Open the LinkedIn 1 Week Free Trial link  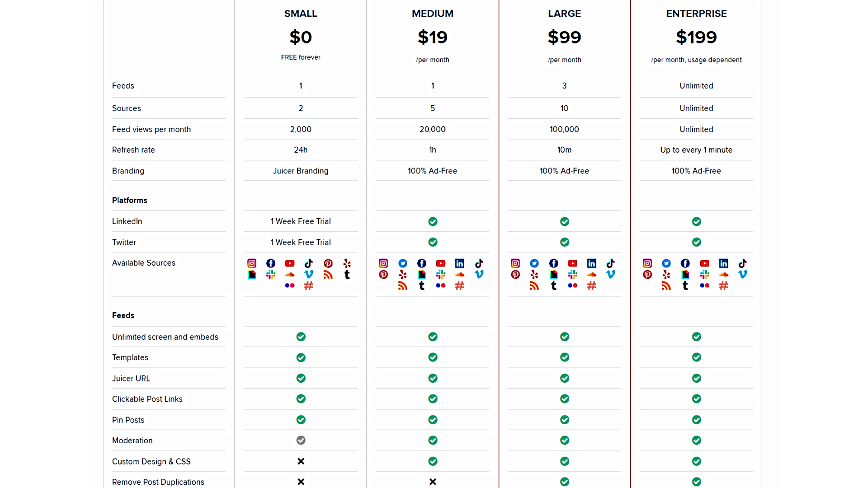click(x=301, y=221)
